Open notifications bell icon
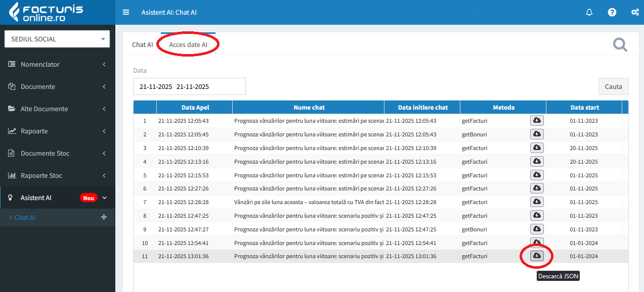The height and width of the screenshot is (292, 644). (x=589, y=12)
